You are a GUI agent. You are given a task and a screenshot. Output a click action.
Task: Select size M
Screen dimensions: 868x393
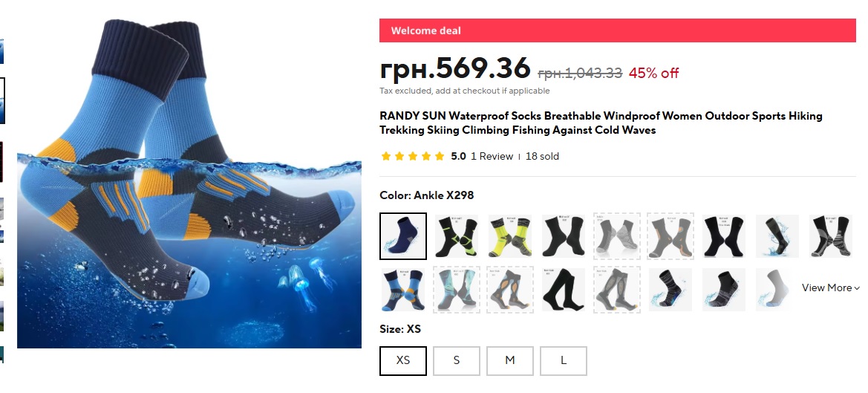(510, 361)
